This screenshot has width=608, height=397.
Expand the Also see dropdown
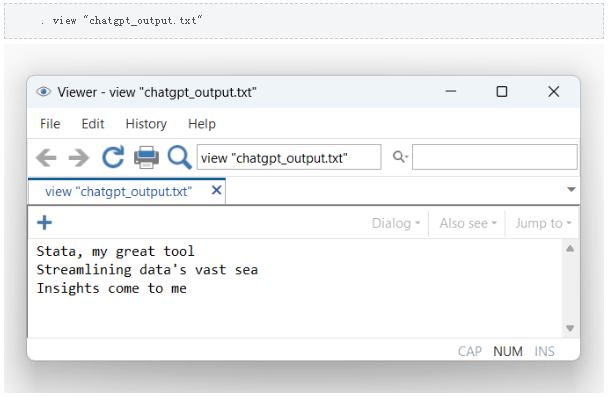[468, 223]
